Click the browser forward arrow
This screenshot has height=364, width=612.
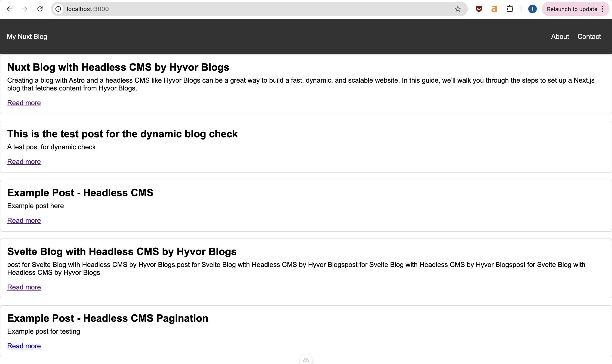pos(24,9)
